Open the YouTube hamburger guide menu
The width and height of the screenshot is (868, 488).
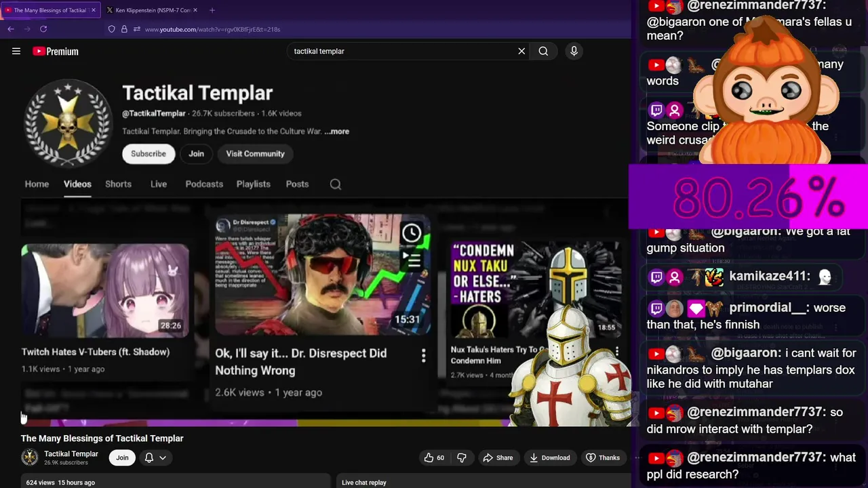pos(16,51)
